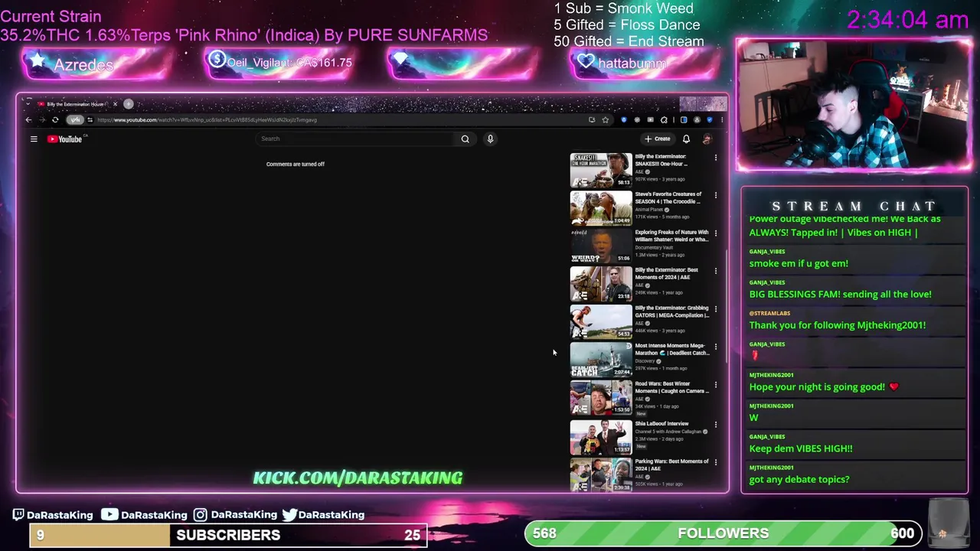Screen dimensions: 980x551
Task: Toggle the VPN badge in address bar
Action: (75, 119)
